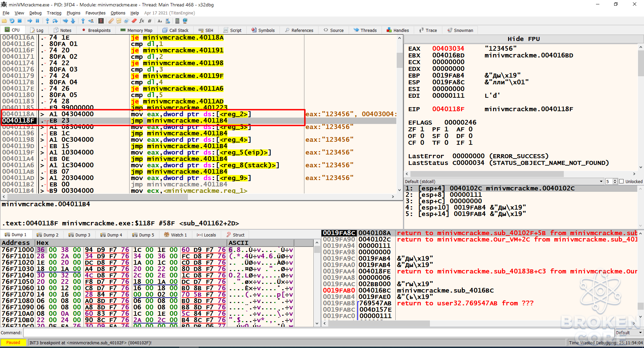
Task: Click the Paused status label
Action: (x=13, y=343)
